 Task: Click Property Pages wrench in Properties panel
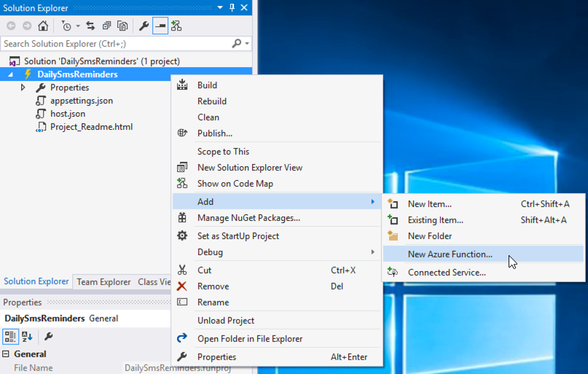click(x=48, y=337)
